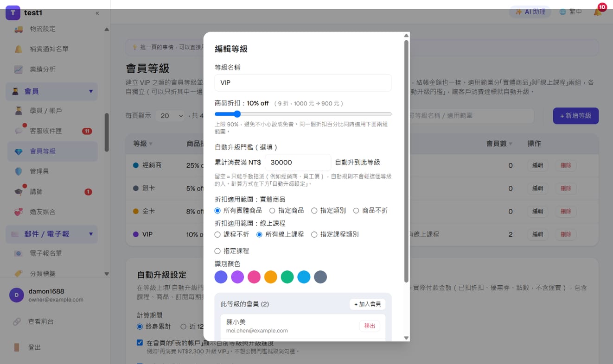Image resolution: width=613 pixels, height=364 pixels.
Task: Open the 繁中 language selector
Action: pos(571,12)
